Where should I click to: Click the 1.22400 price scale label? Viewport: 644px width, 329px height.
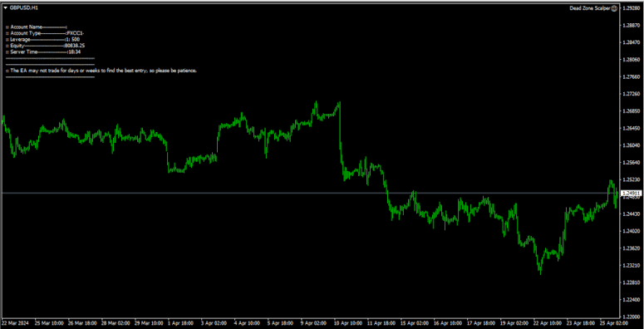pos(632,300)
